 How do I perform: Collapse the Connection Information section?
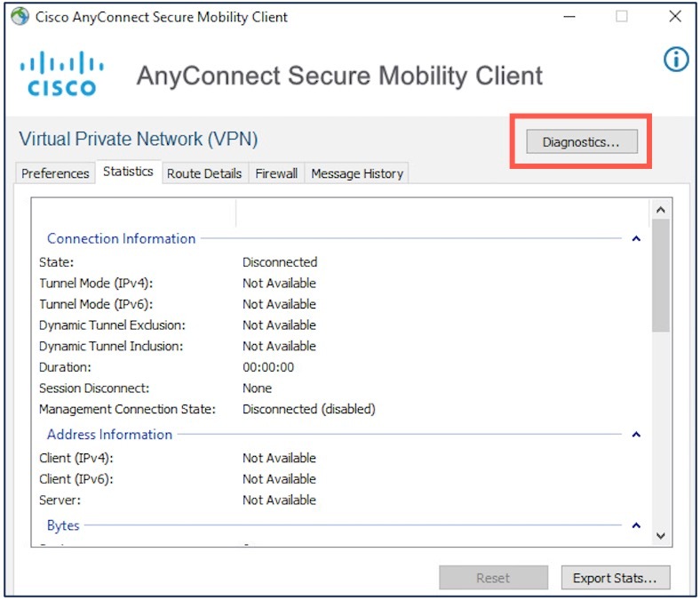636,238
